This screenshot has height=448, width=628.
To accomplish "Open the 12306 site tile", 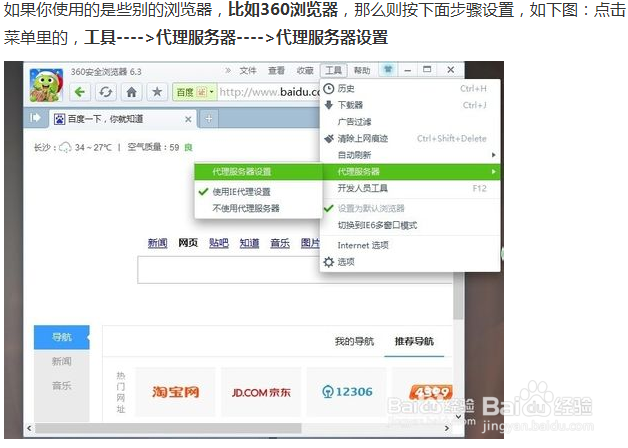I will [x=346, y=392].
